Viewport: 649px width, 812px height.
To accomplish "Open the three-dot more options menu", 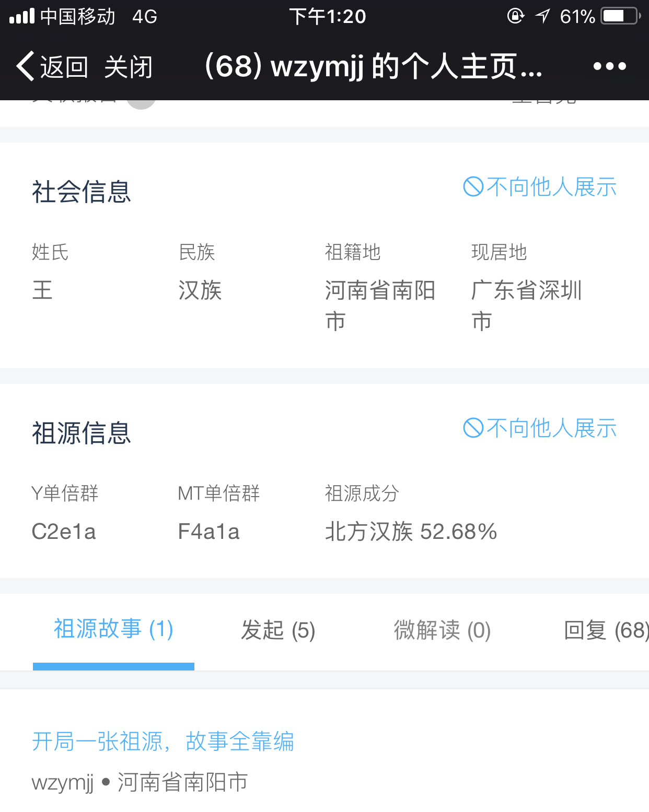I will coord(609,66).
